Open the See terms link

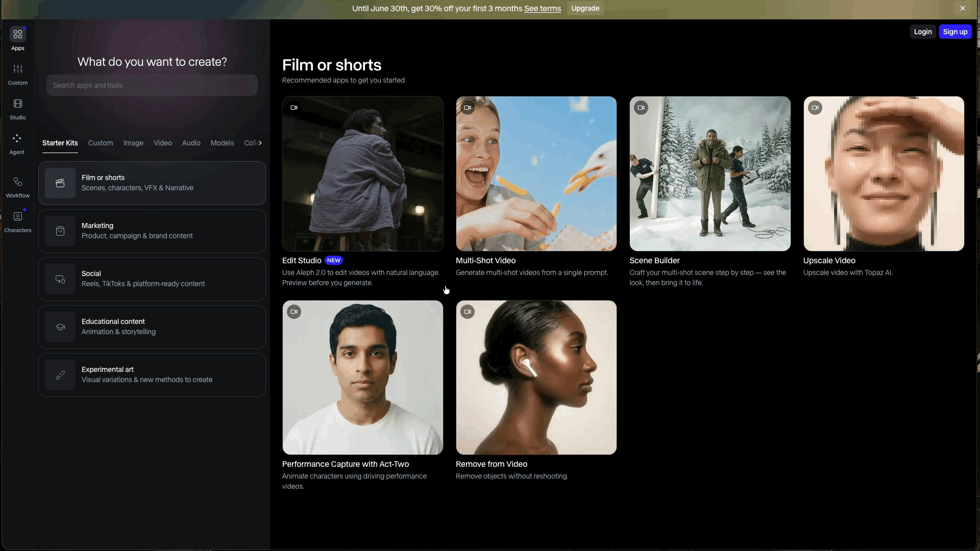pos(543,9)
